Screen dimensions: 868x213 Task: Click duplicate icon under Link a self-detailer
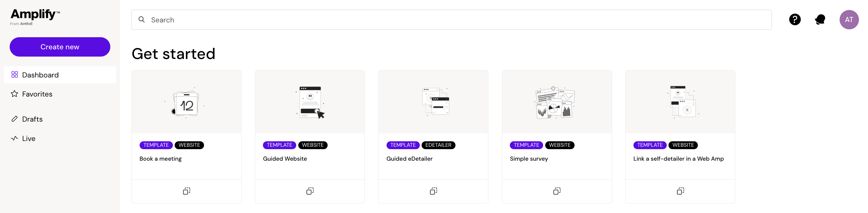pyautogui.click(x=680, y=191)
